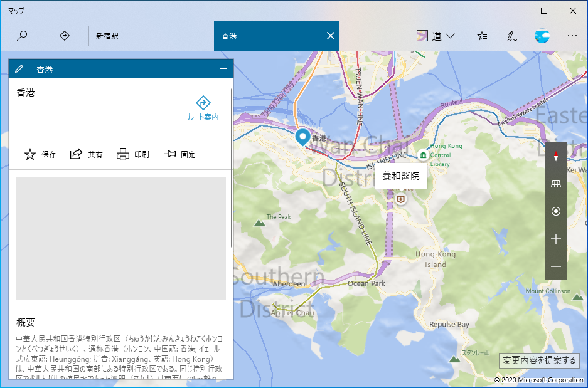
Task: Select the Windows Ink pen tool
Action: click(x=512, y=36)
